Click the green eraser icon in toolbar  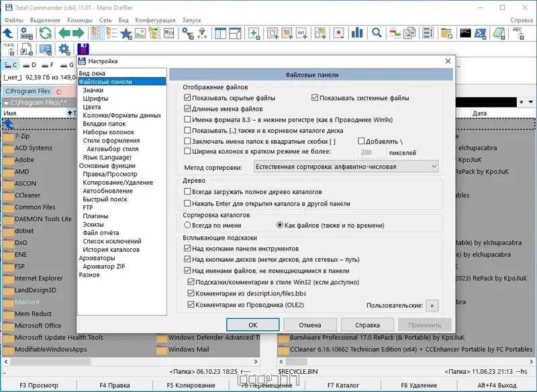pos(499,33)
